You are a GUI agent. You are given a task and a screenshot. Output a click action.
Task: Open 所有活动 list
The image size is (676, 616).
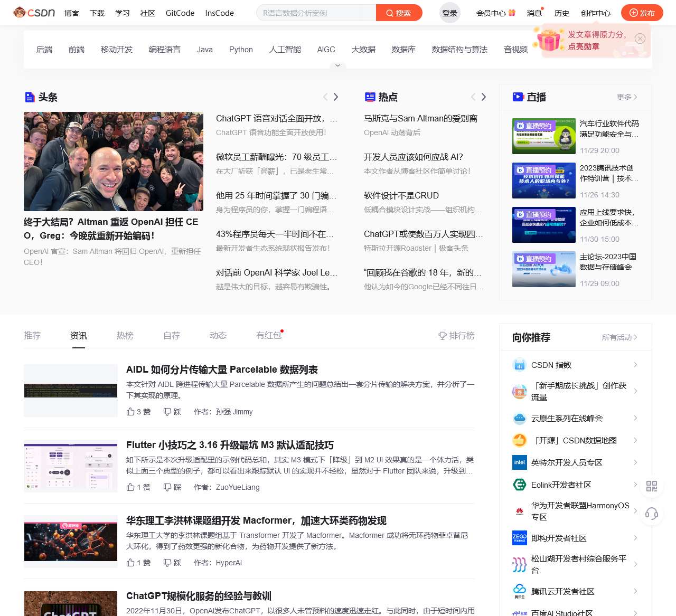click(620, 337)
